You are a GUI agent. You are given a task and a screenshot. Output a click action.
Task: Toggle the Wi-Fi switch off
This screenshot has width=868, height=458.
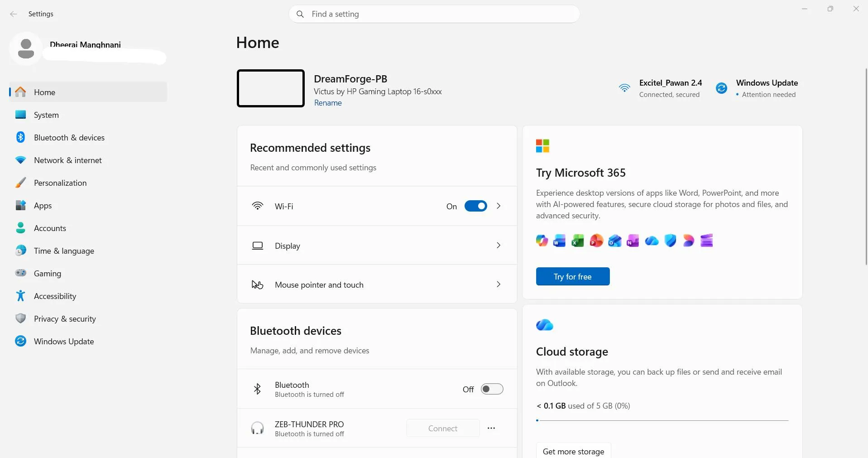tap(475, 206)
